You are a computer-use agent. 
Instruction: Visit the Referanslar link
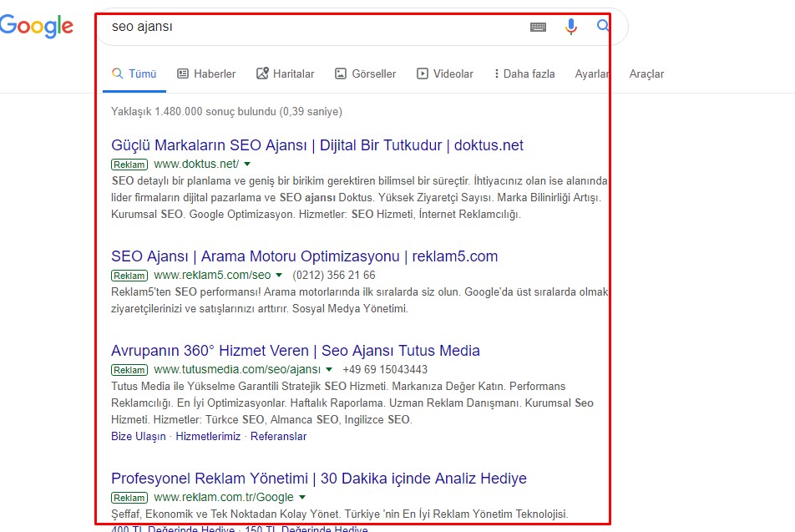pos(278,436)
